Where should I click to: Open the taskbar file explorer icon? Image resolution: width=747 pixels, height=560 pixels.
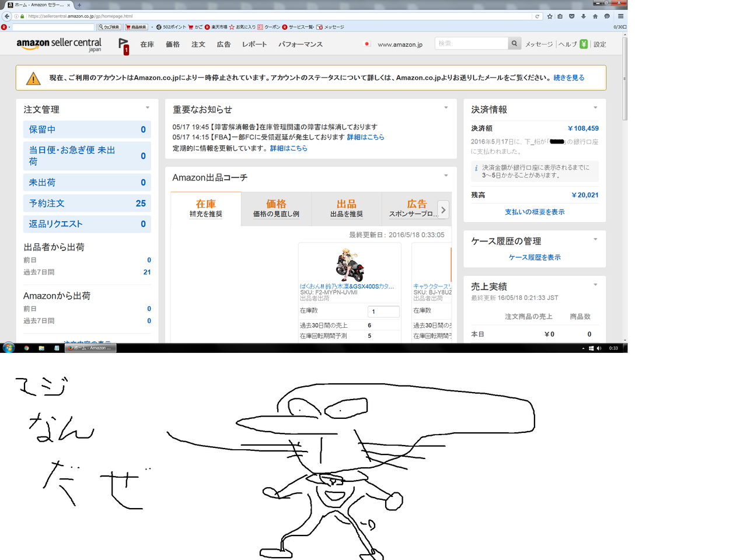[x=41, y=348]
